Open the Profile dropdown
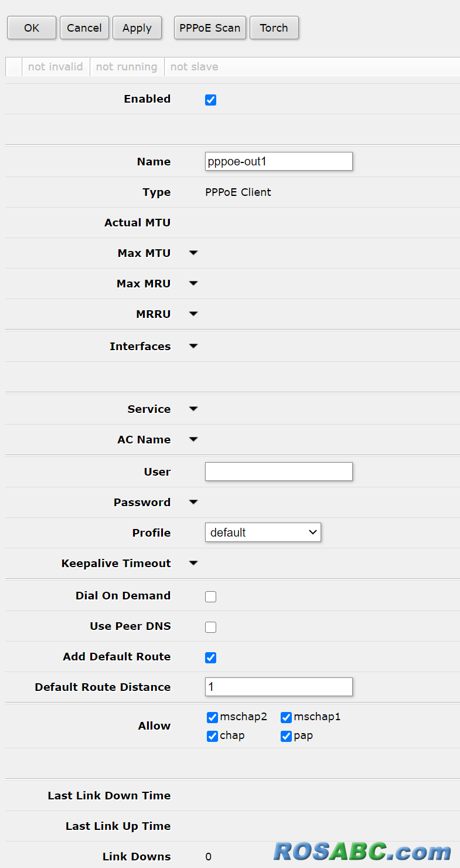Image resolution: width=460 pixels, height=868 pixels. click(x=263, y=533)
